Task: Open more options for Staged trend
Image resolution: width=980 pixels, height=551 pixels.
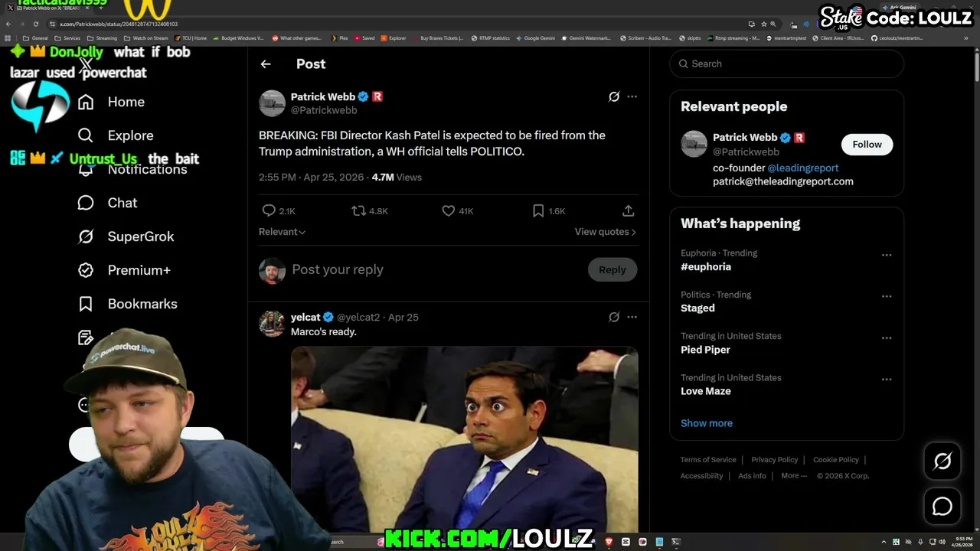Action: coord(887,296)
